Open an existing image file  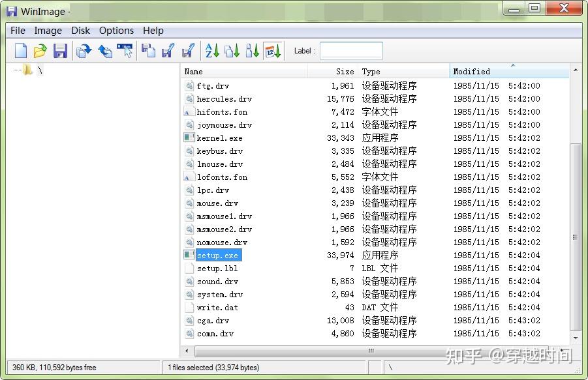40,50
